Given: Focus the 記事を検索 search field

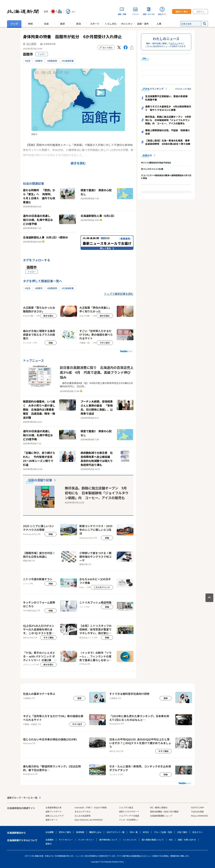Looking at the screenshot, I should tap(190, 24).
